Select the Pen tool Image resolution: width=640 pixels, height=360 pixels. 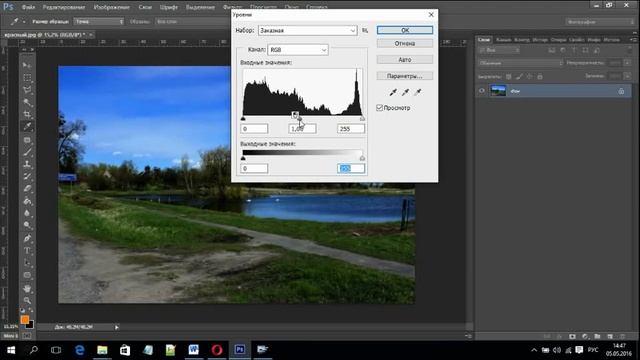[x=27, y=238]
